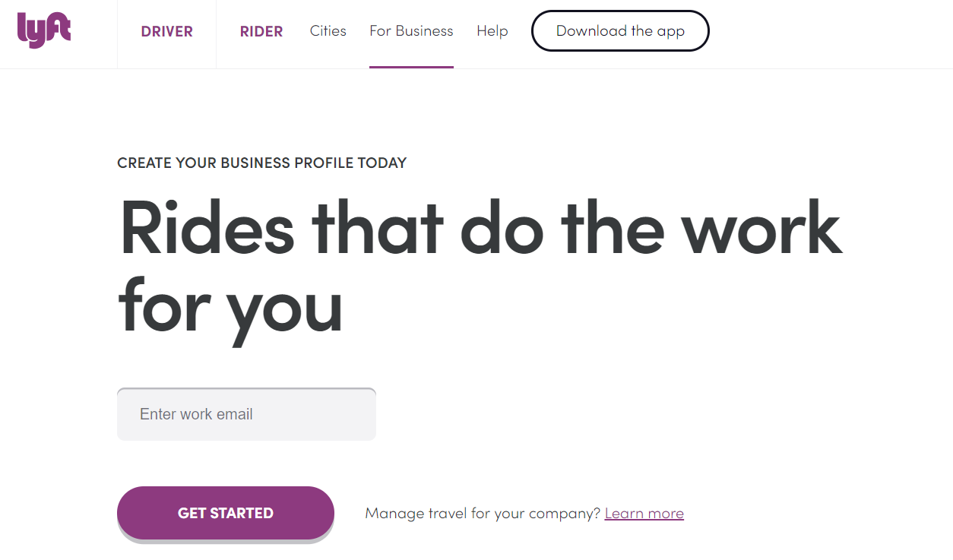Open the Help page
Viewport: 953px width, 560px height.
[492, 31]
